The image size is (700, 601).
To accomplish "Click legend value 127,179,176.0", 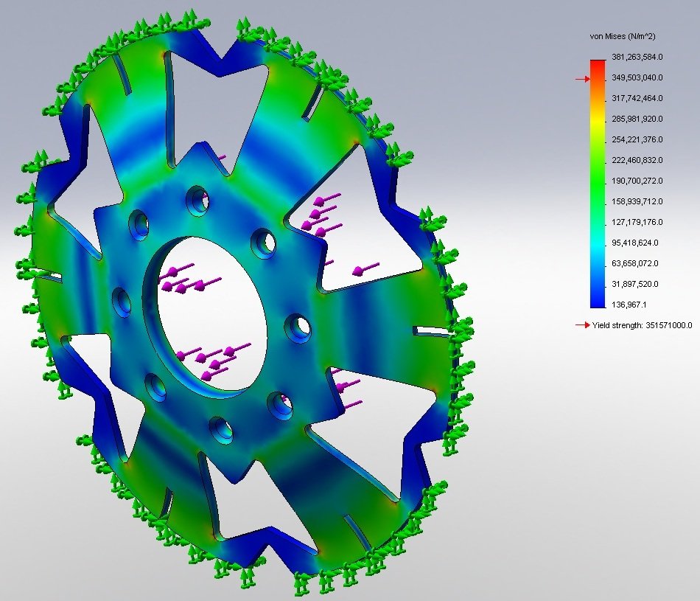I will click(x=637, y=222).
